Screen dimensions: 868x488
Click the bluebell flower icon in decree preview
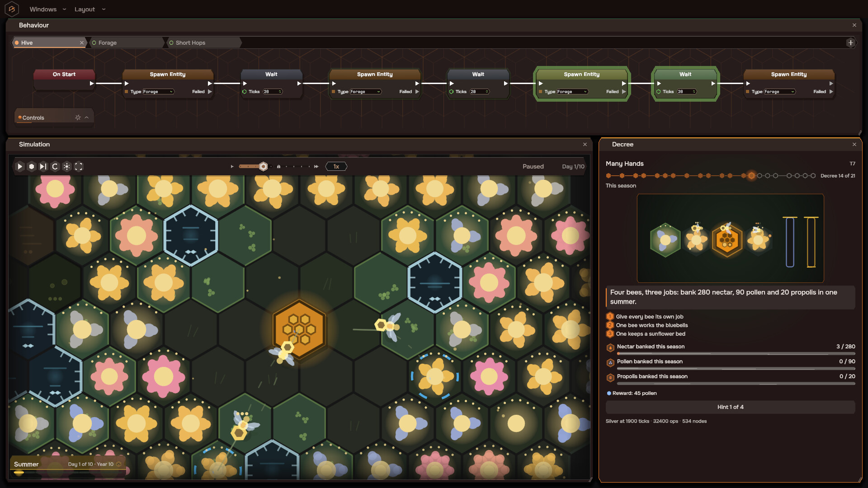click(x=665, y=240)
